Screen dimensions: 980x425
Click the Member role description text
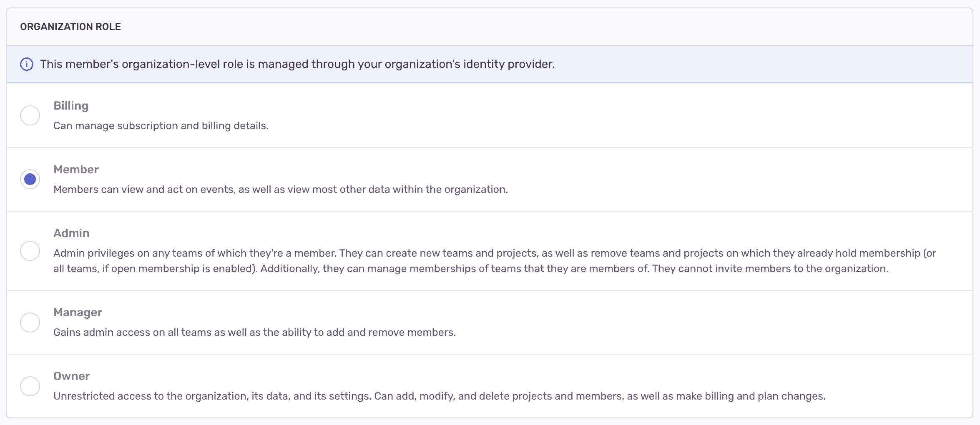(x=281, y=189)
